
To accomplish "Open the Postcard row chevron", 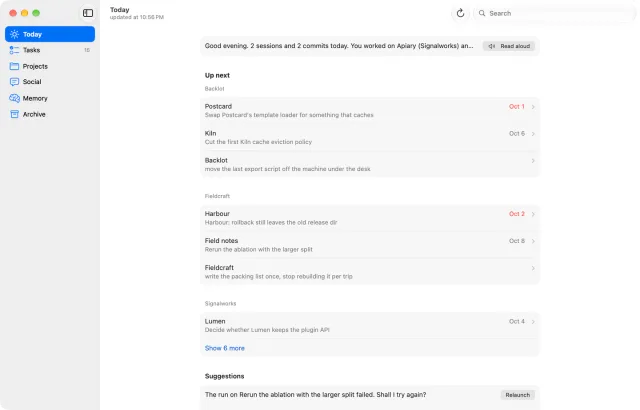I will [533, 107].
